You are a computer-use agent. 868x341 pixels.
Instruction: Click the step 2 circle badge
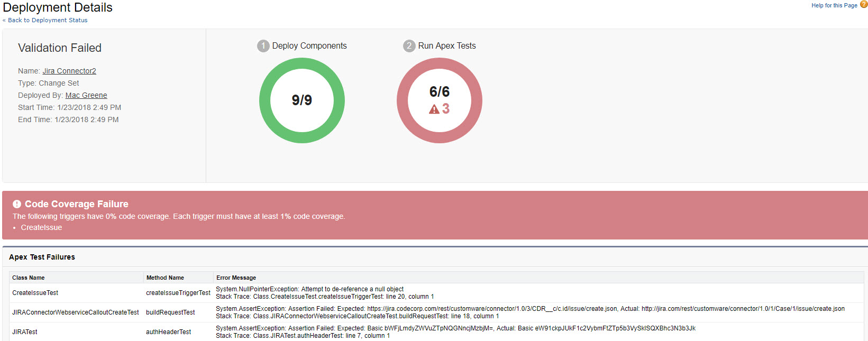point(409,46)
